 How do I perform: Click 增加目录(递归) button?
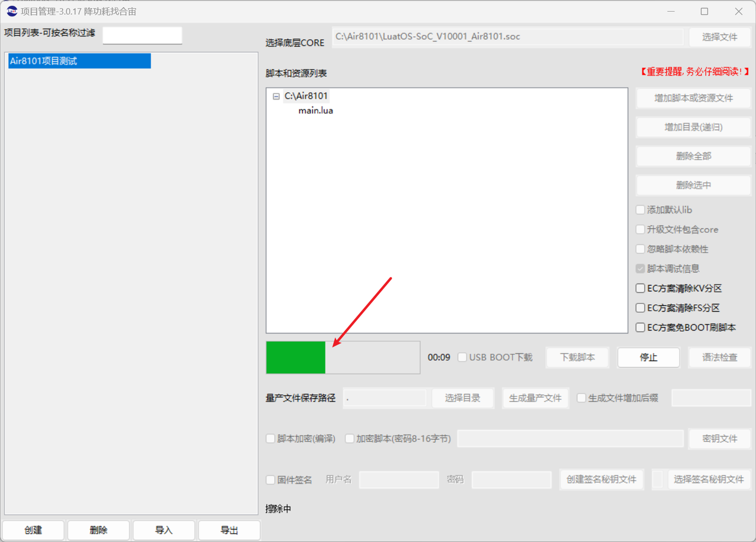click(x=693, y=127)
